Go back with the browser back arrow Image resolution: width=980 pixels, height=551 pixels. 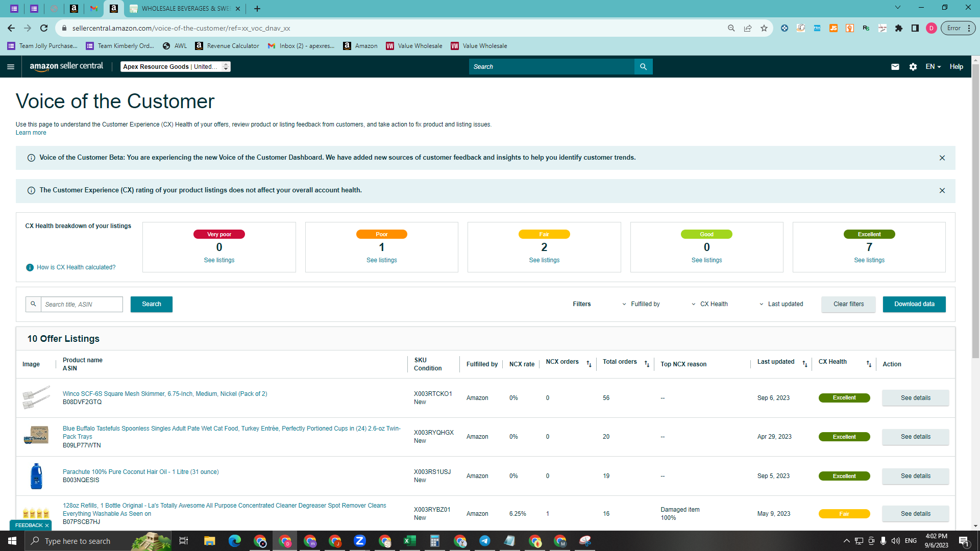(x=11, y=29)
